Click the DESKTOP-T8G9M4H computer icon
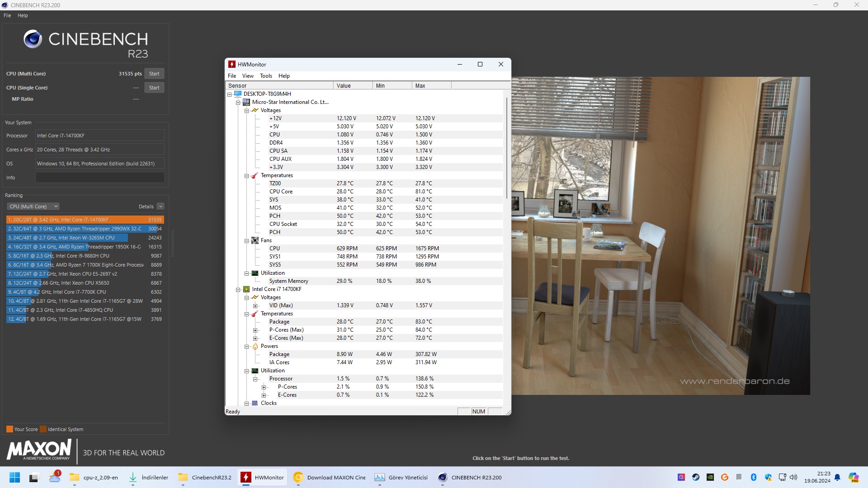 pos(238,94)
